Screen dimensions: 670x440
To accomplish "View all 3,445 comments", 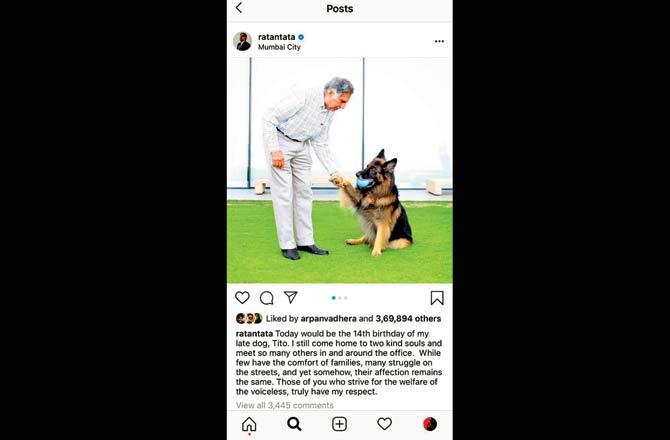I will pyautogui.click(x=285, y=405).
